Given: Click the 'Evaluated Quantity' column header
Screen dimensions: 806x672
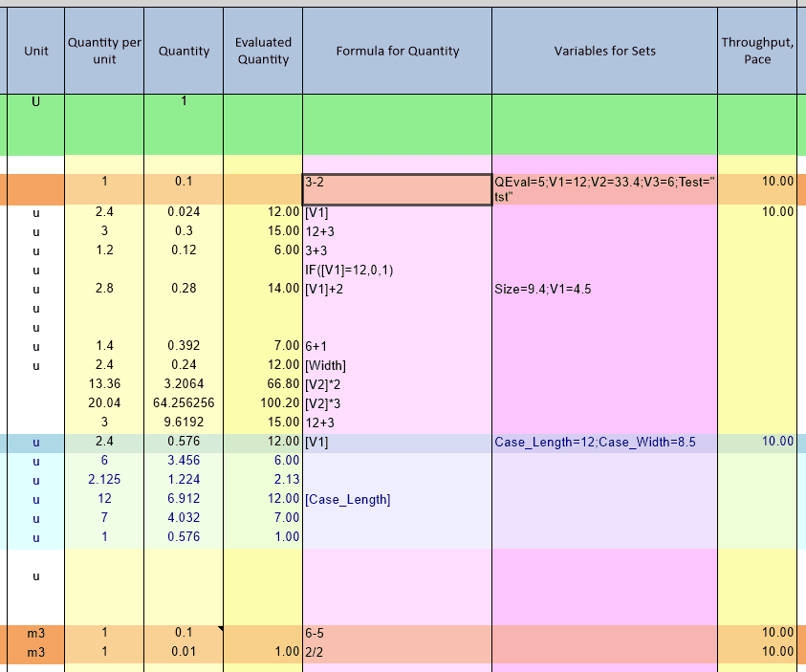Looking at the screenshot, I should tap(262, 52).
